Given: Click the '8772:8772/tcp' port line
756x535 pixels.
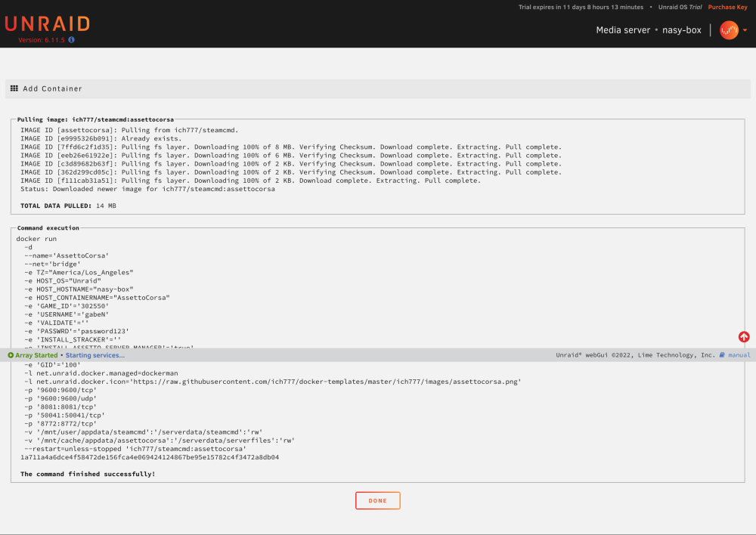Looking at the screenshot, I should pos(60,424).
